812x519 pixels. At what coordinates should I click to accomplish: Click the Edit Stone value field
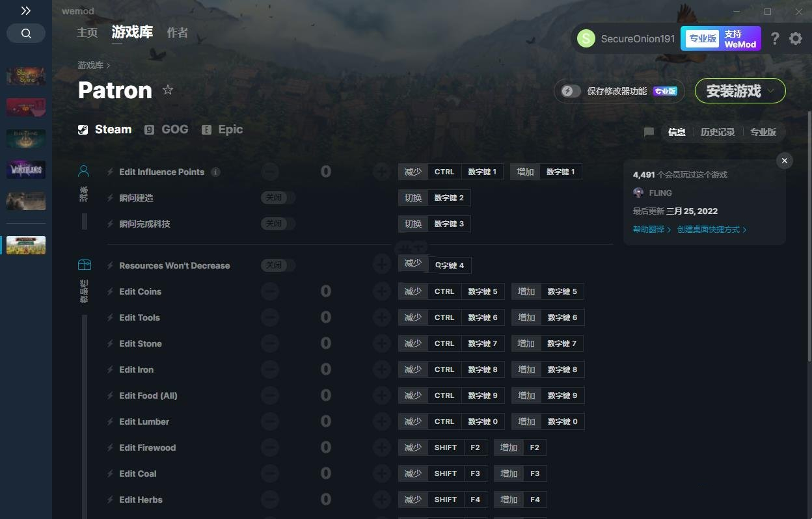(x=326, y=343)
